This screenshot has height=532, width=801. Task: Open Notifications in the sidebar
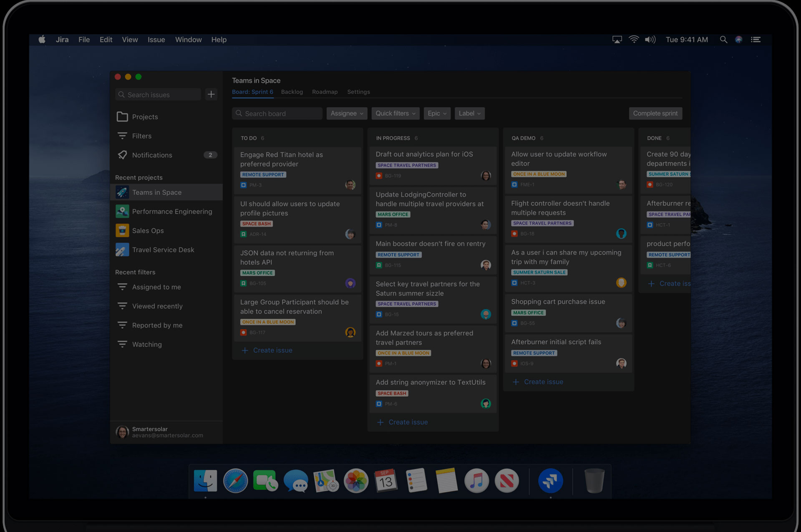(x=152, y=155)
